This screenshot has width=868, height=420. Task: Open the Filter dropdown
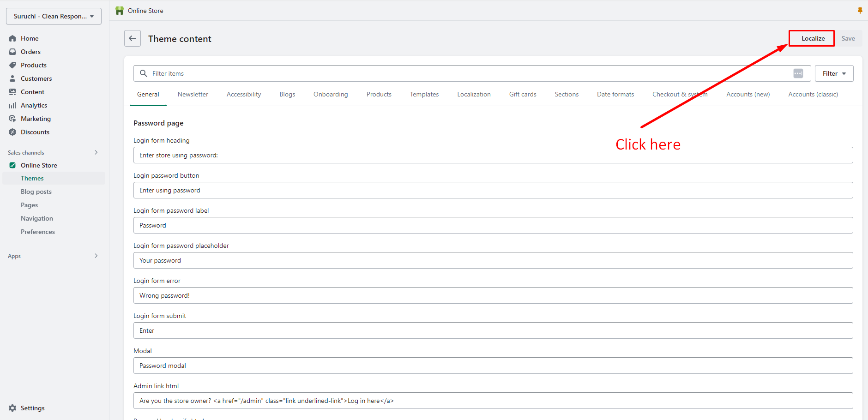(834, 73)
